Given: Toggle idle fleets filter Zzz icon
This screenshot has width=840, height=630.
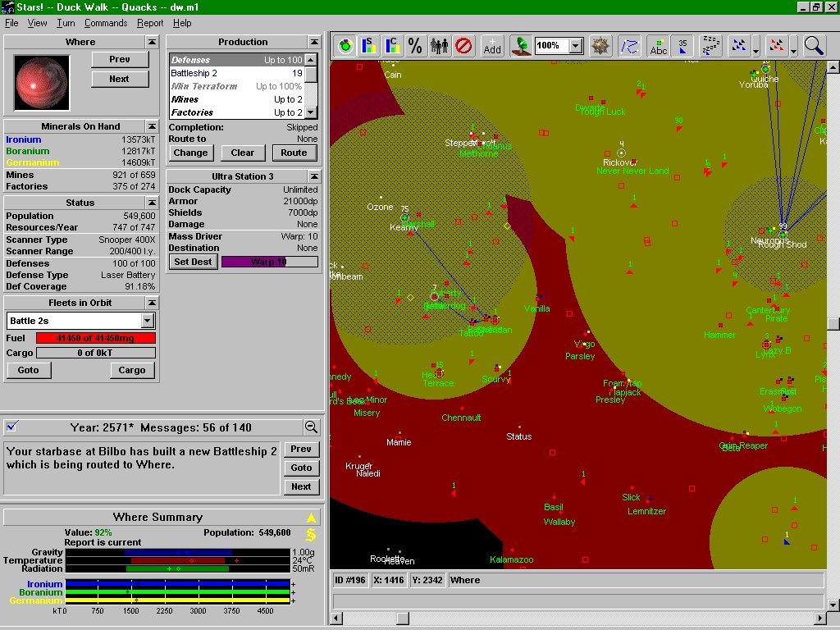Looking at the screenshot, I should (x=711, y=46).
